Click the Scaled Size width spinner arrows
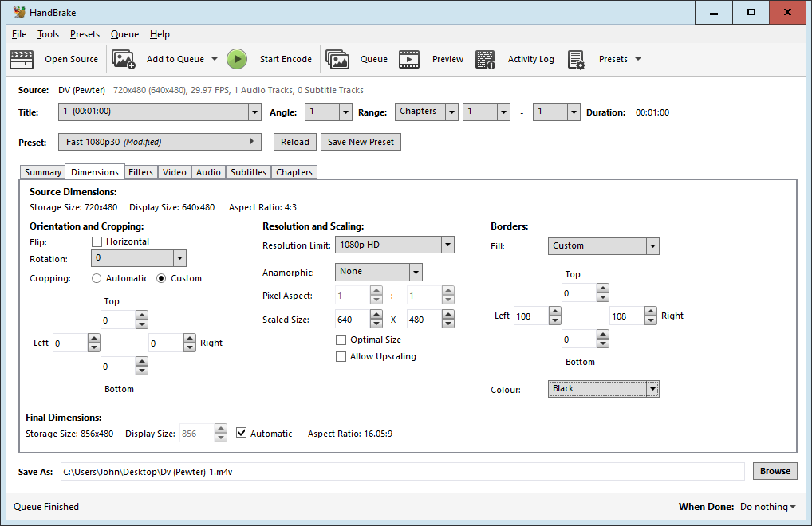This screenshot has width=812, height=526. 376,320
